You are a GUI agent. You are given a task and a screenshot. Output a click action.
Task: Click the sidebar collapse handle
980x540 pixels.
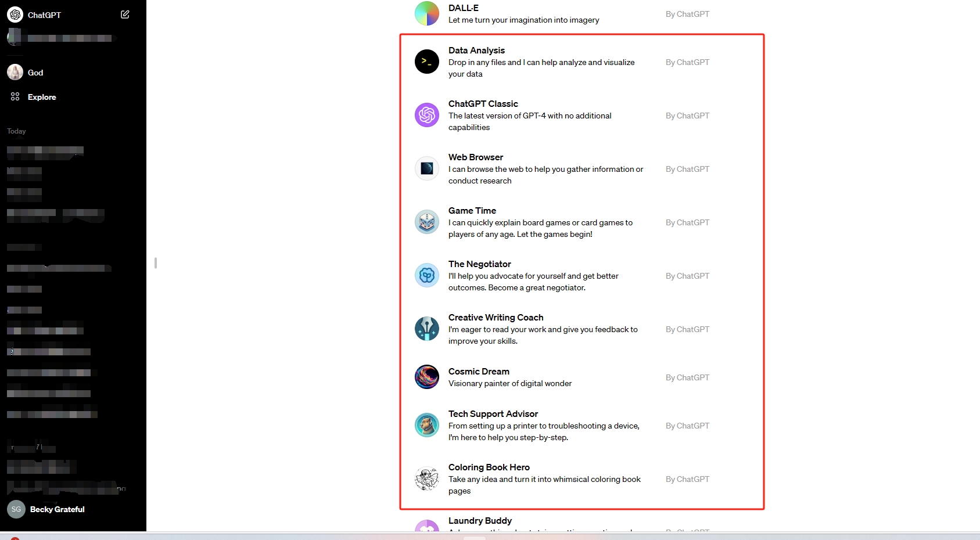click(x=156, y=263)
